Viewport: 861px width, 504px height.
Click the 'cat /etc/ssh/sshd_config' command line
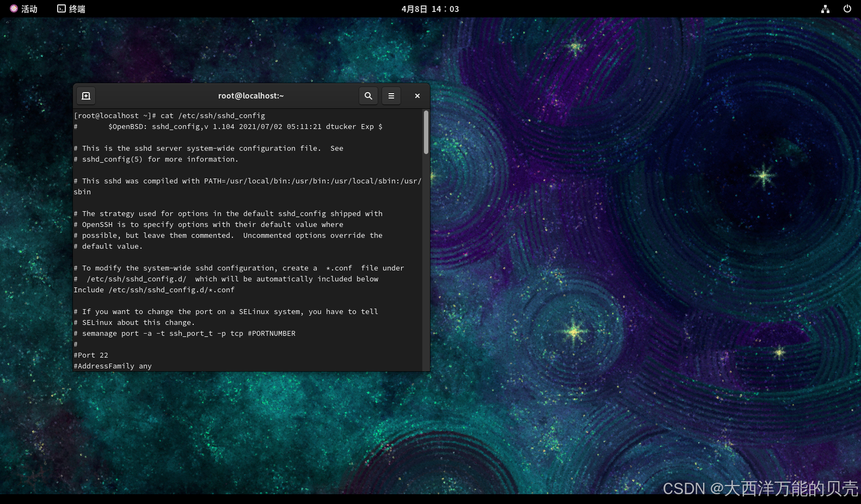coord(169,115)
